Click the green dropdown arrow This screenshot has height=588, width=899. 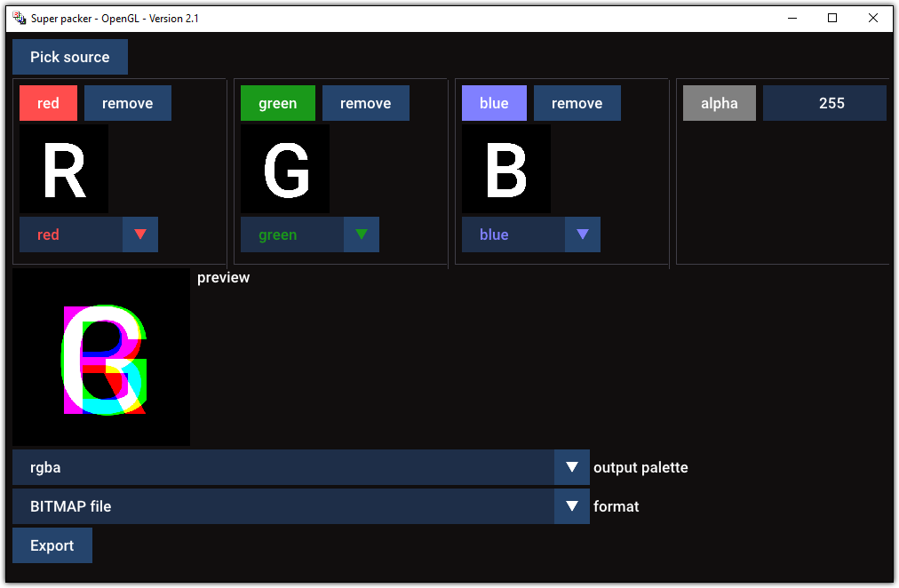362,234
